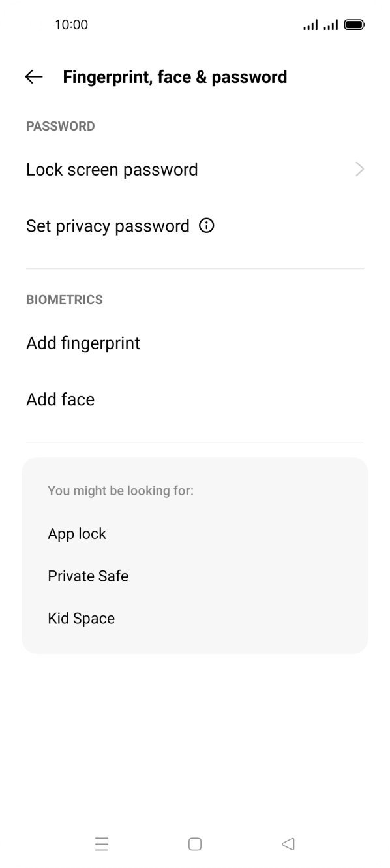
Task: Open Private Safe
Action: [x=88, y=576]
